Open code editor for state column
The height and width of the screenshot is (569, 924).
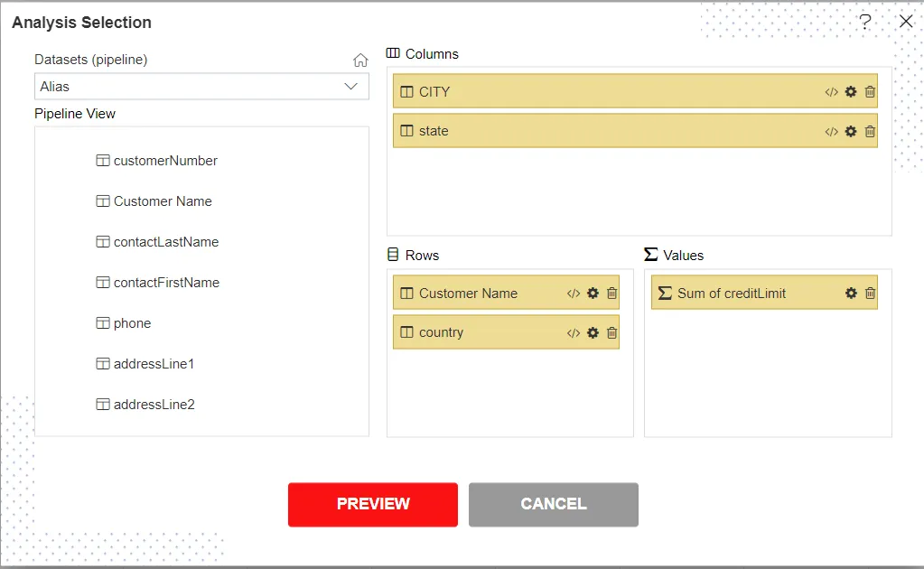pos(831,131)
